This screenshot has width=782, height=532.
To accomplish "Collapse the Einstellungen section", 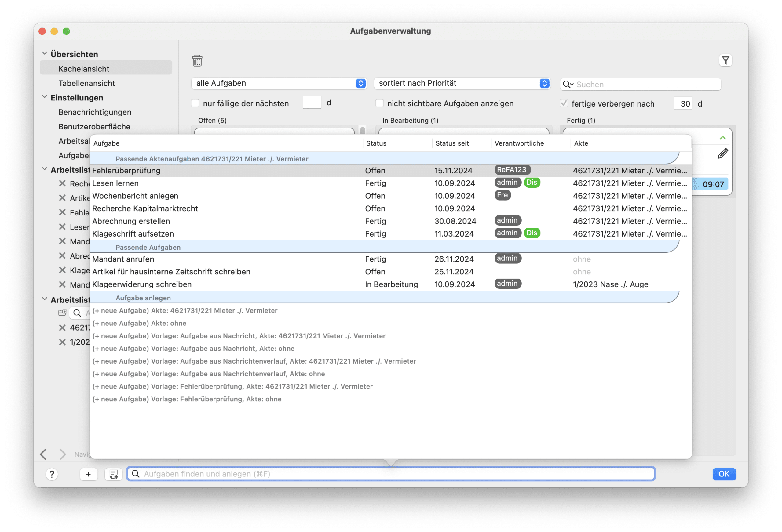I will pos(44,97).
